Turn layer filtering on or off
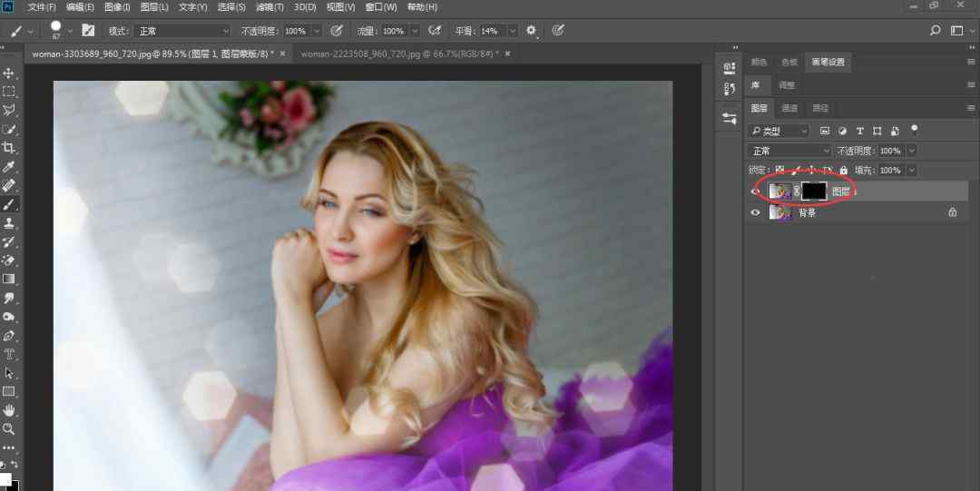The image size is (980, 491). pos(915,130)
